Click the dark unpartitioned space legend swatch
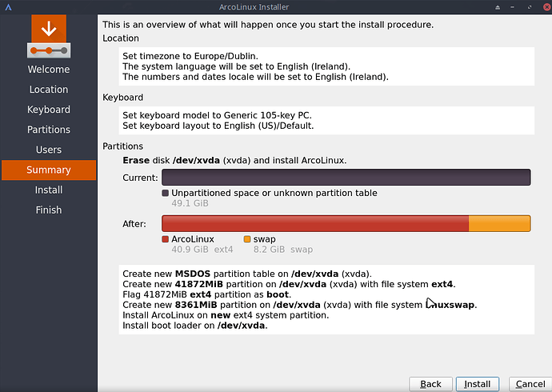Image resolution: width=552 pixels, height=392 pixels. (x=165, y=193)
